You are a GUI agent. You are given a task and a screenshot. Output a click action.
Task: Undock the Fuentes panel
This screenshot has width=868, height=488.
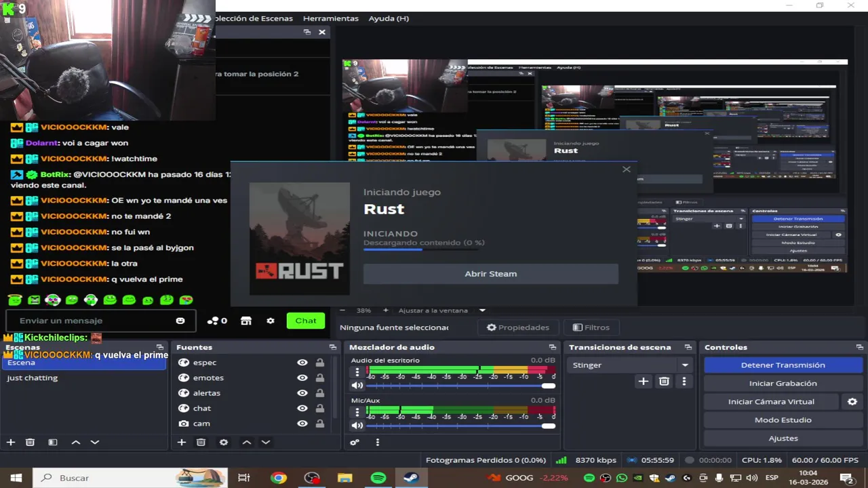(332, 347)
